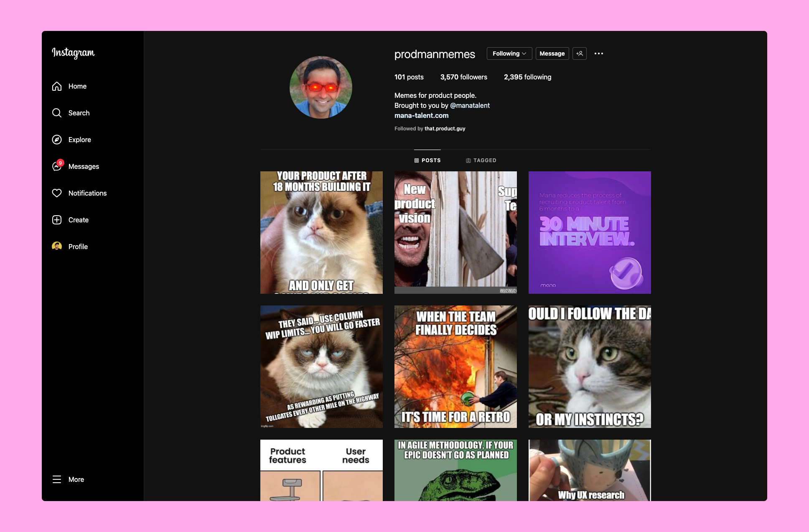Select Create in the sidebar
Image resolution: width=809 pixels, height=532 pixels.
(79, 220)
